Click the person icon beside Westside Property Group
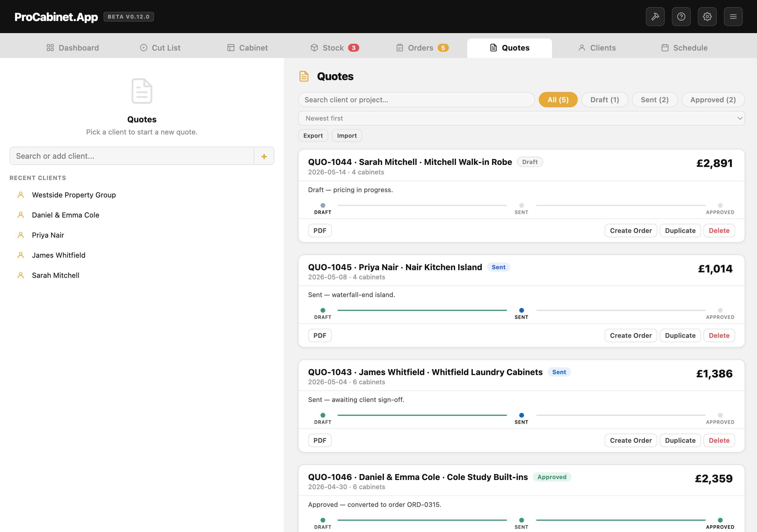The width and height of the screenshot is (757, 532). tap(21, 195)
